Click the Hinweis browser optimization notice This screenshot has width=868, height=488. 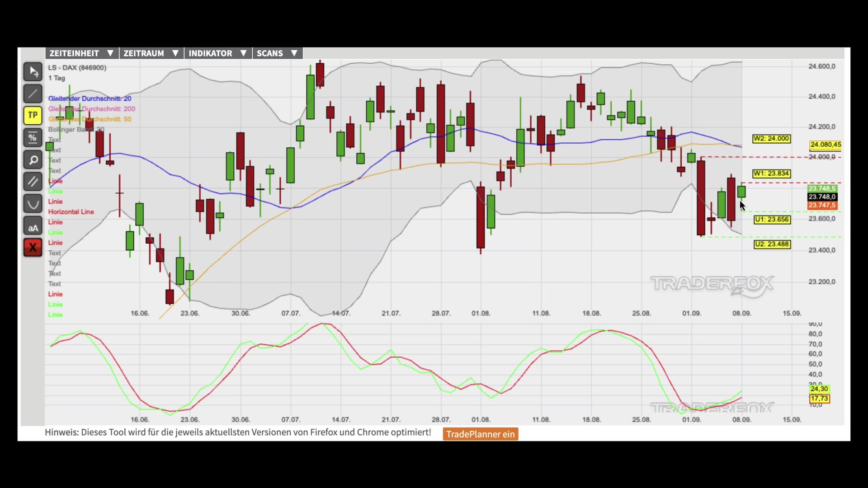[x=238, y=432]
